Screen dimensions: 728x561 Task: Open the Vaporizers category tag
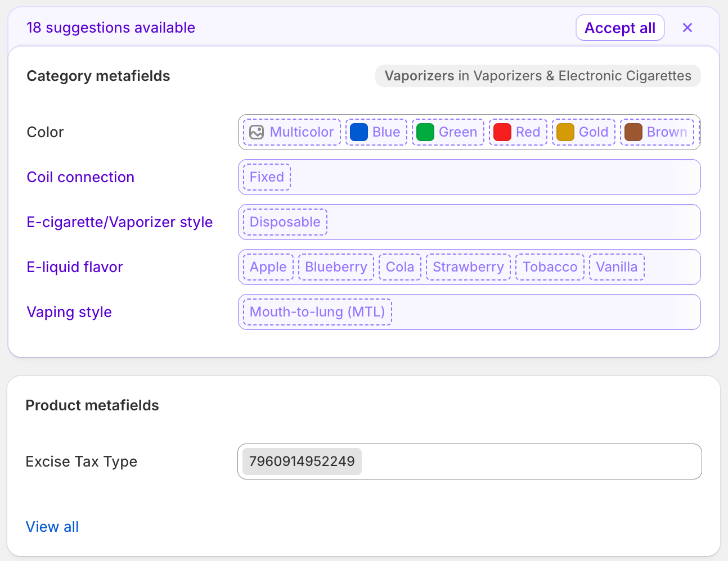[x=537, y=76]
